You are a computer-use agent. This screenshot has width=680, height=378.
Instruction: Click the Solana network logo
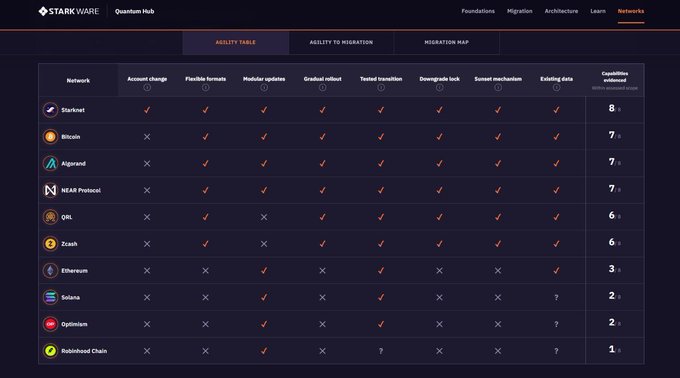click(x=50, y=297)
